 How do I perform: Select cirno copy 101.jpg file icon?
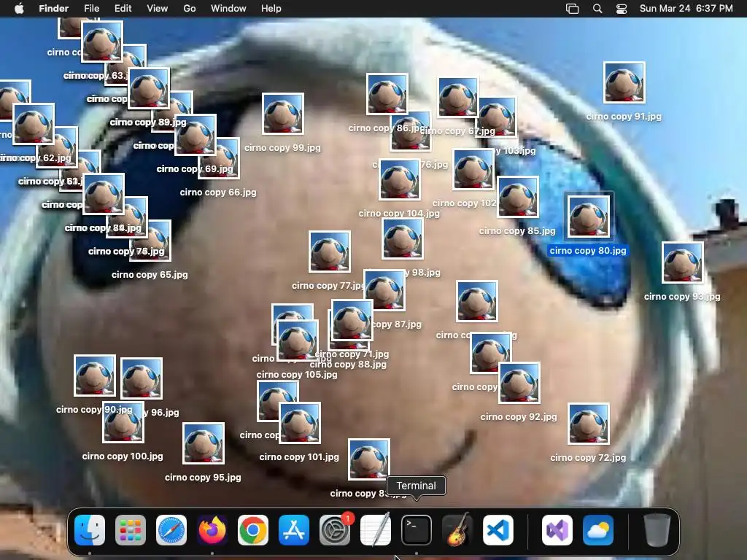pyautogui.click(x=300, y=423)
